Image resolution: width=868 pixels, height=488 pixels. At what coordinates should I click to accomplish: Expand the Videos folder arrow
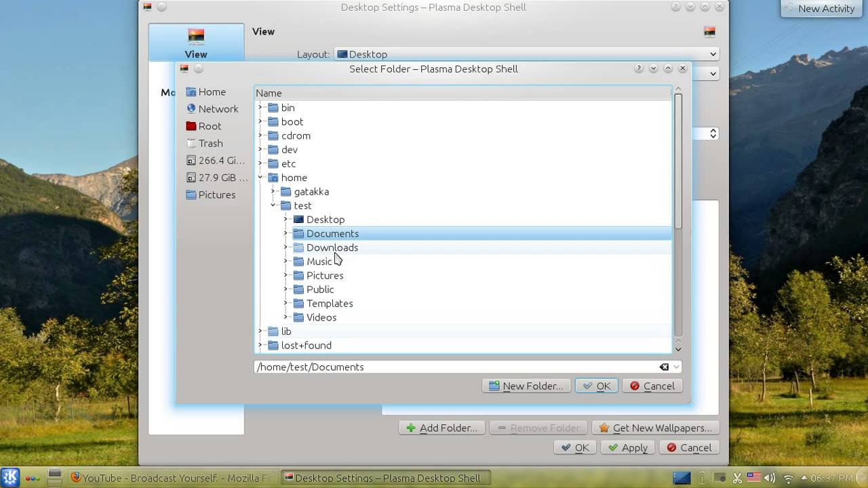point(286,317)
